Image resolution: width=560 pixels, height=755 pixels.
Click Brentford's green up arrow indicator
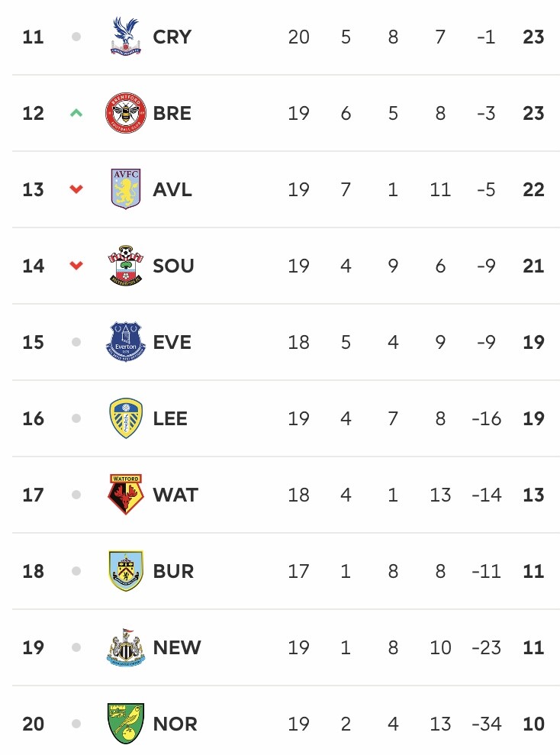[76, 113]
